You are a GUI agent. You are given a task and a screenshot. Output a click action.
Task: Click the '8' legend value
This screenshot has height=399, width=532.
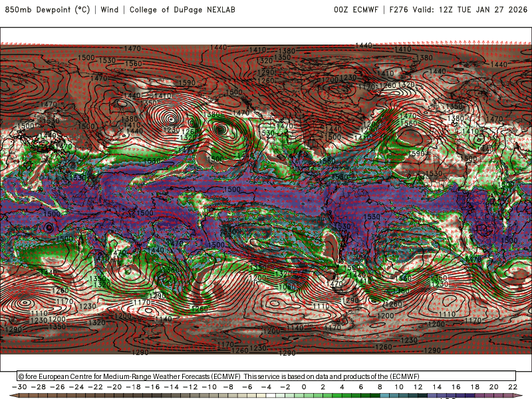380,387
